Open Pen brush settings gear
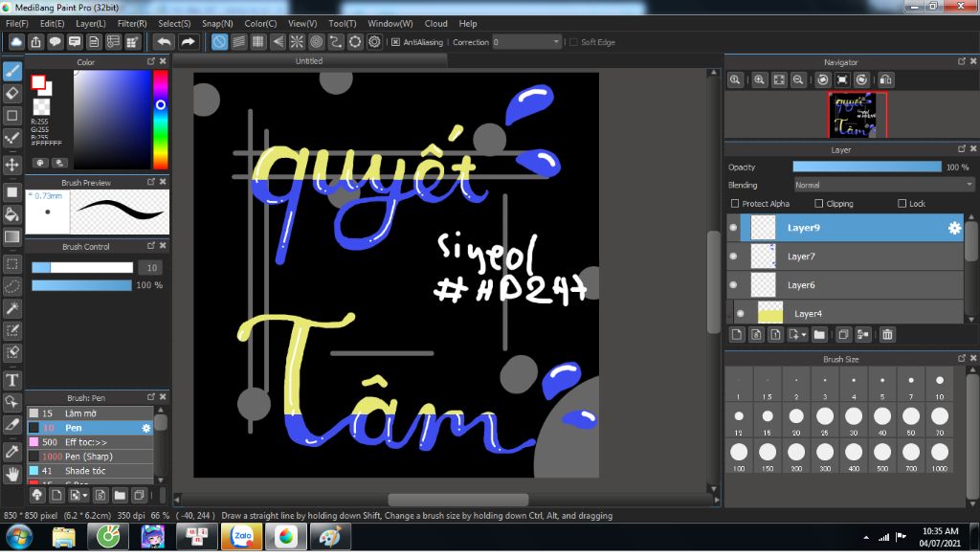Image resolution: width=980 pixels, height=558 pixels. pos(146,428)
